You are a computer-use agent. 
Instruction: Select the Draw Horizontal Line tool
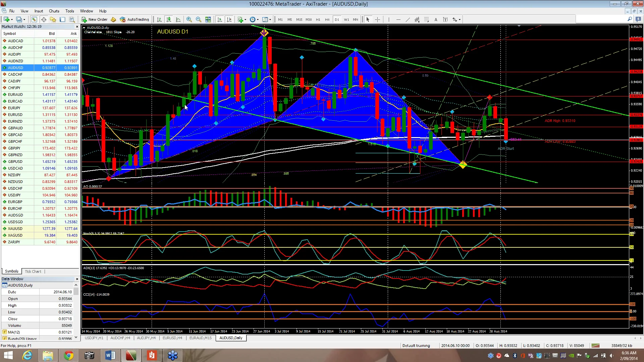[398, 19]
